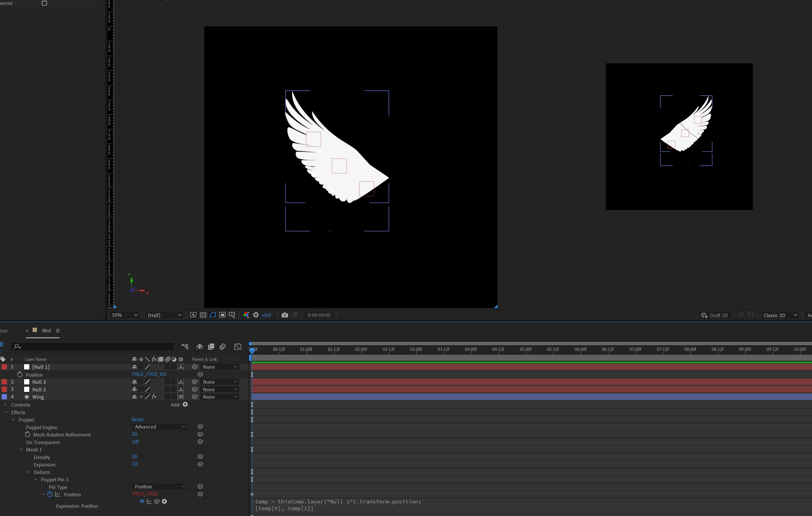Image resolution: width=812 pixels, height=516 pixels.
Task: Toggle the transparency grid icon
Action: [203, 315]
